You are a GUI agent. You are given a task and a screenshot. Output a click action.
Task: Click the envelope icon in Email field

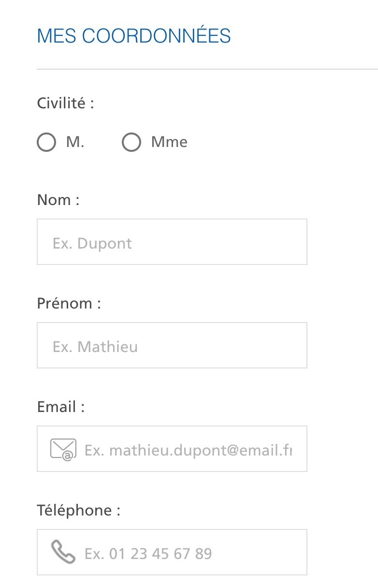pos(63,449)
